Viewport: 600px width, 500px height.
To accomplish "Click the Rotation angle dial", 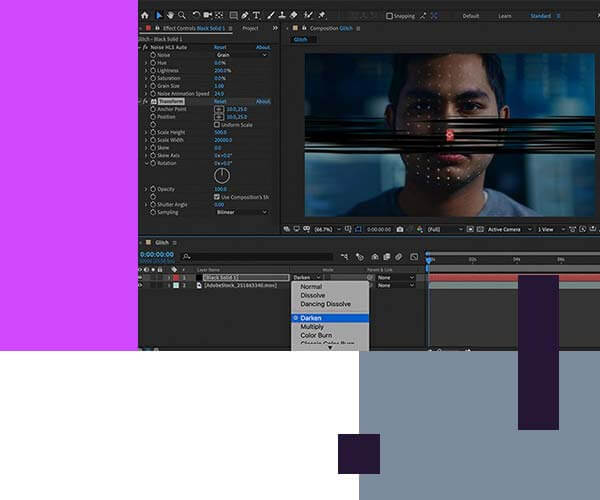I will tap(222, 176).
